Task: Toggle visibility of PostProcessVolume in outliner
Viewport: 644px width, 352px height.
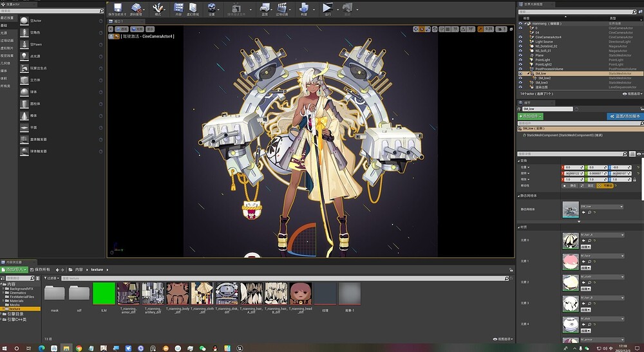Action: (x=520, y=69)
